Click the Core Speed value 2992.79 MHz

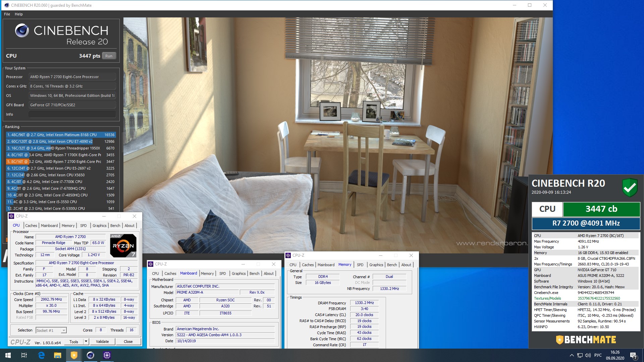pos(51,300)
